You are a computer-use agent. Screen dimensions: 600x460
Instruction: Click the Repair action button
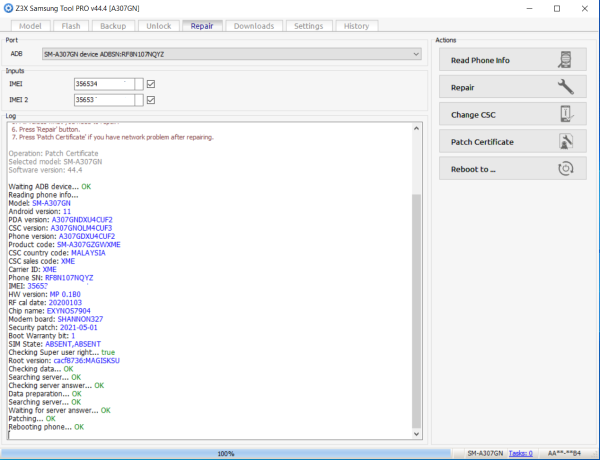[513, 87]
